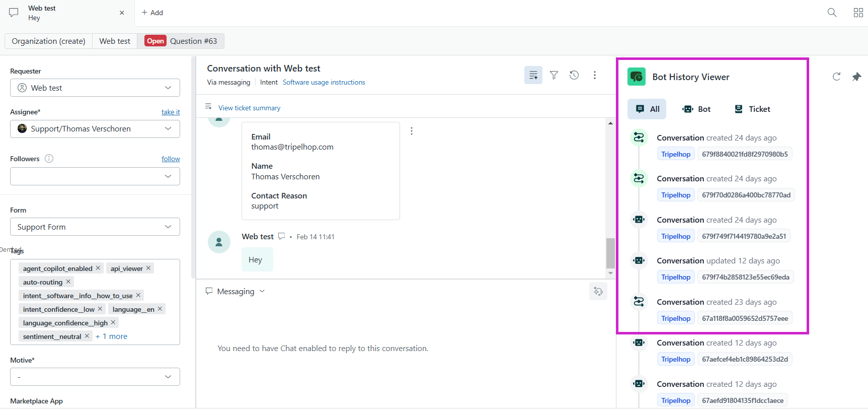The image size is (868, 411).
Task: Click the conversation scrollbar up arrow
Action: pyautogui.click(x=610, y=123)
